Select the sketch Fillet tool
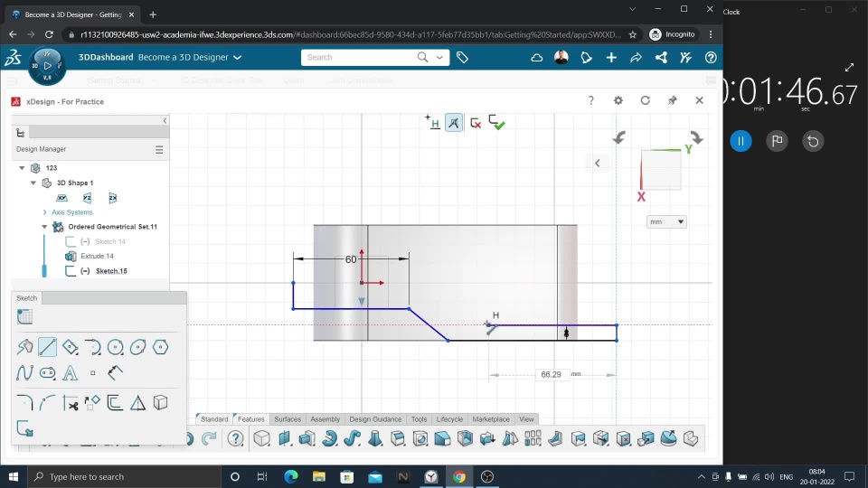The image size is (868, 488). [x=25, y=403]
